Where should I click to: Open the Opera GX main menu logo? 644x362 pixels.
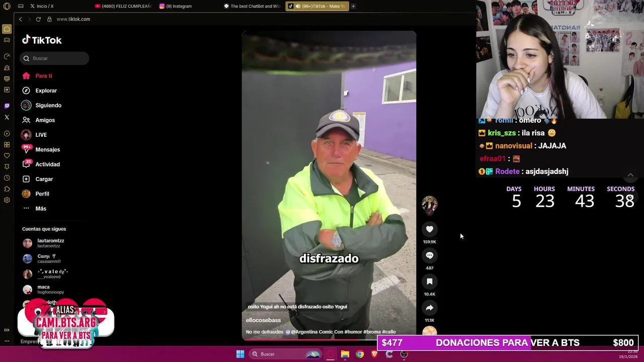point(7,6)
